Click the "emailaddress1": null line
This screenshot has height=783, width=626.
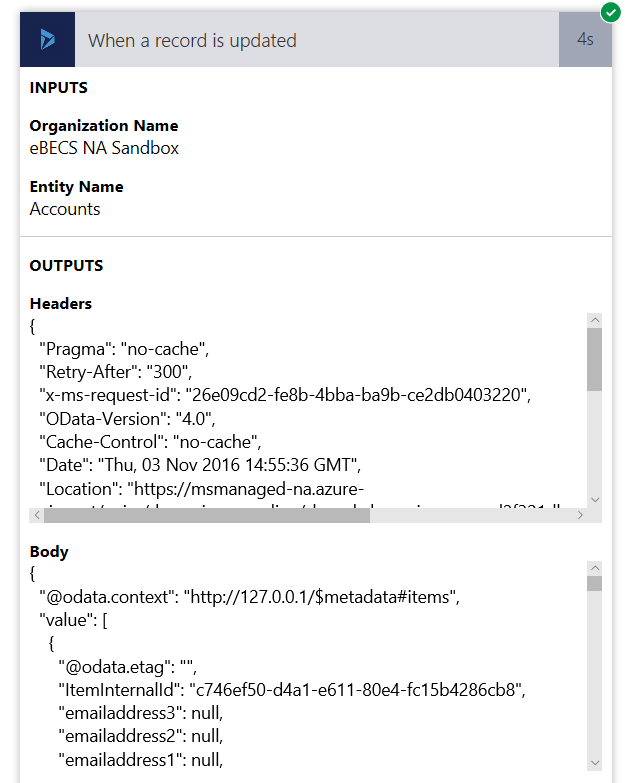click(141, 760)
